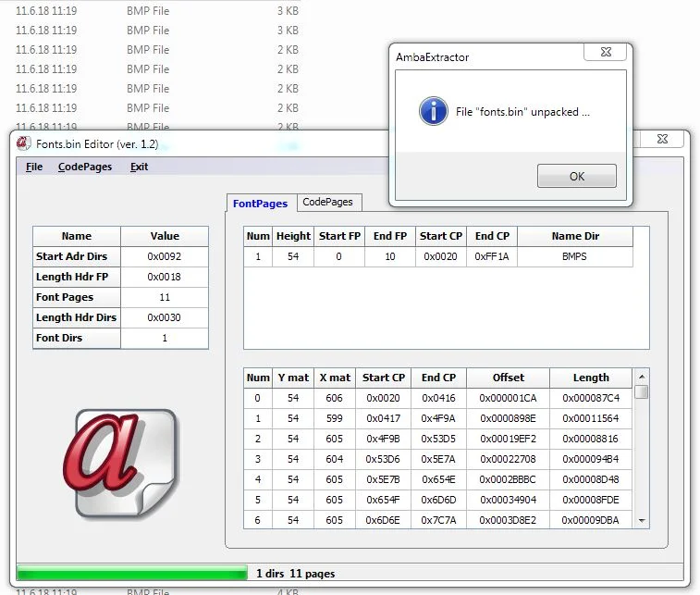
Task: Click the Name column header
Action: pos(77,236)
